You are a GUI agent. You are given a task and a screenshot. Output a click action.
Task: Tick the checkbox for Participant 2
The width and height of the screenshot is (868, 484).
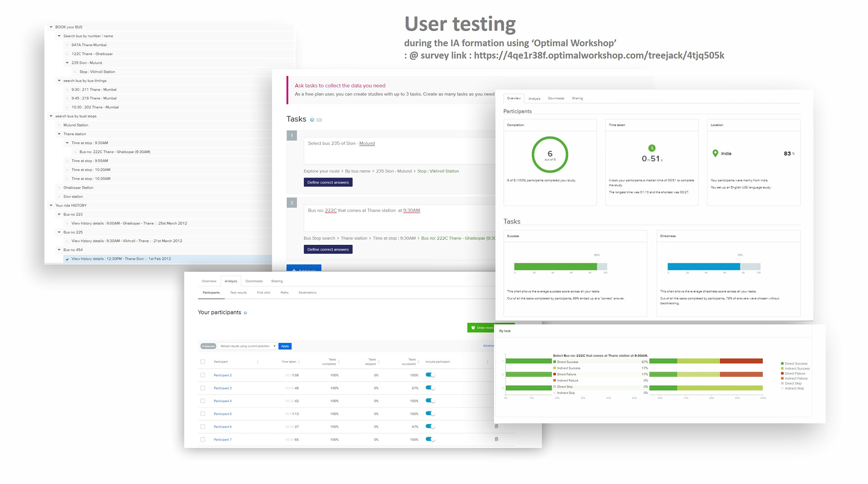[x=203, y=375]
